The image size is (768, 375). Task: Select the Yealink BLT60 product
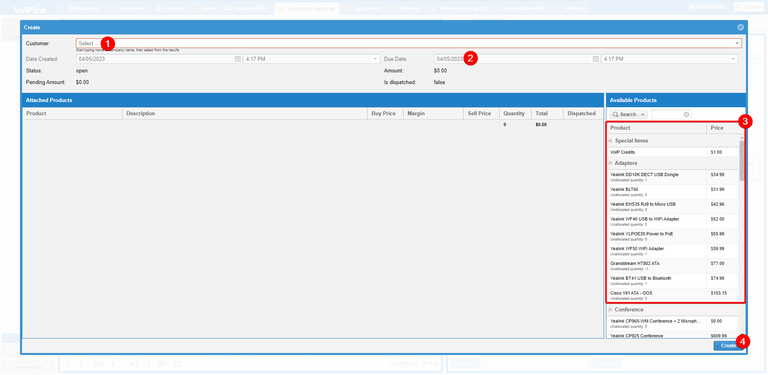pos(673,191)
